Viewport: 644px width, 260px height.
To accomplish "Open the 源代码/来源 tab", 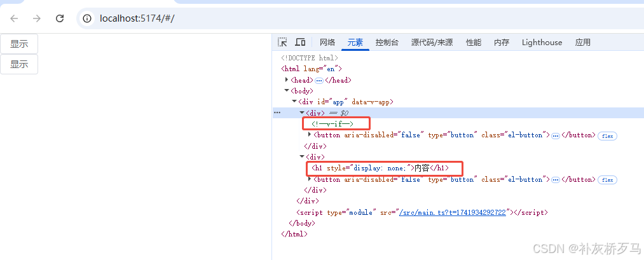I will (432, 43).
